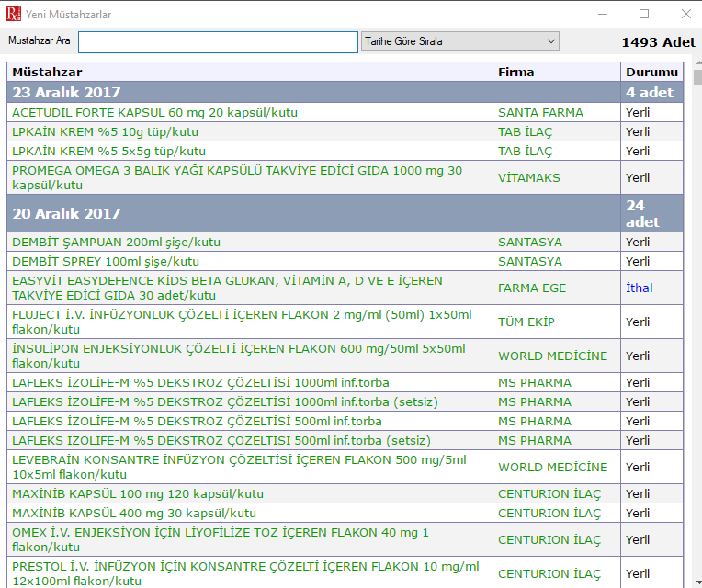Click WORLD MEDİCİNE firm for İNSULİPON

pyautogui.click(x=552, y=356)
